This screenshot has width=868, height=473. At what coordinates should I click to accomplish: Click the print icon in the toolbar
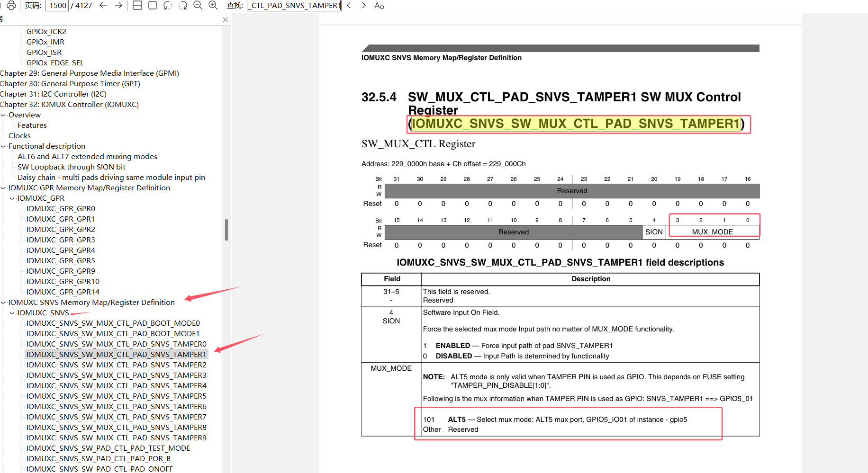11,5
